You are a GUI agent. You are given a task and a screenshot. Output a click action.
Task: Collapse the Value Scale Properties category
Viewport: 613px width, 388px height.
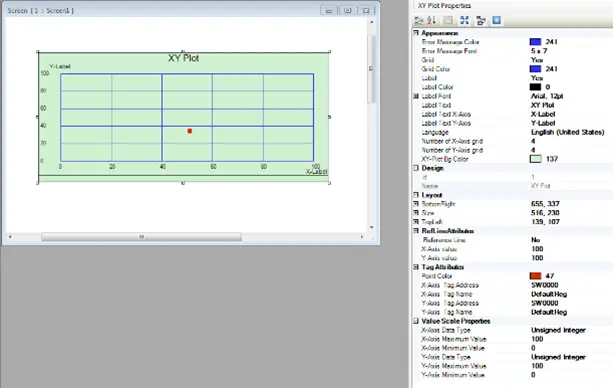click(416, 321)
